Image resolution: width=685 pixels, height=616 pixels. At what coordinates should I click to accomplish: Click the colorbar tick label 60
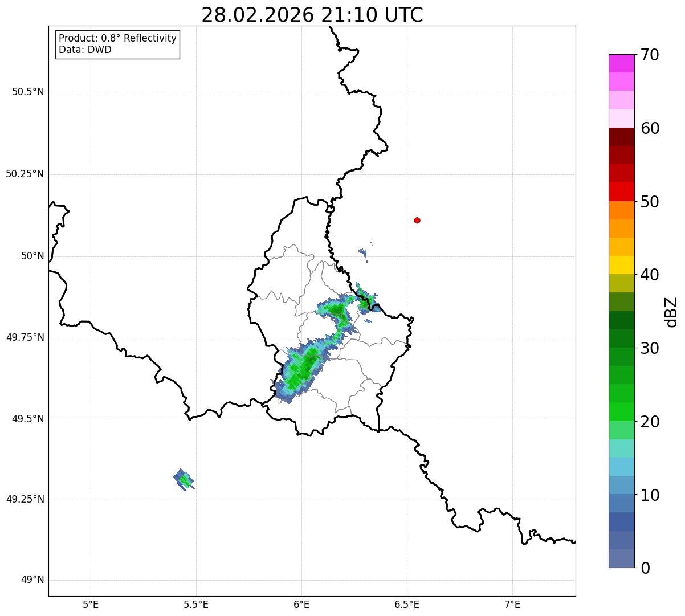click(650, 128)
